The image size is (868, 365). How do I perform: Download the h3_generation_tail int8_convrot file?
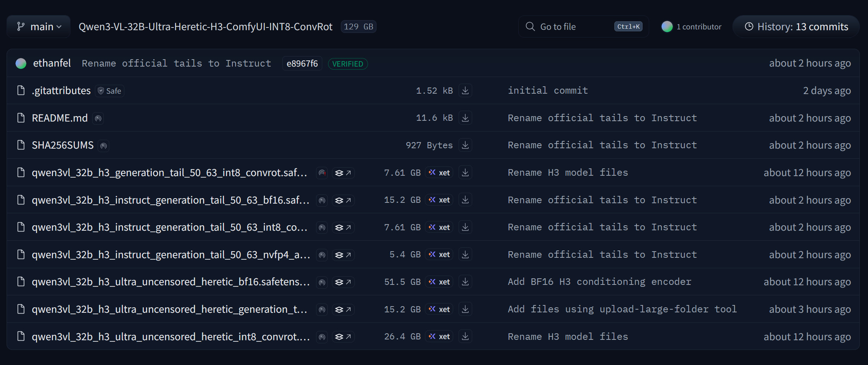(x=465, y=173)
